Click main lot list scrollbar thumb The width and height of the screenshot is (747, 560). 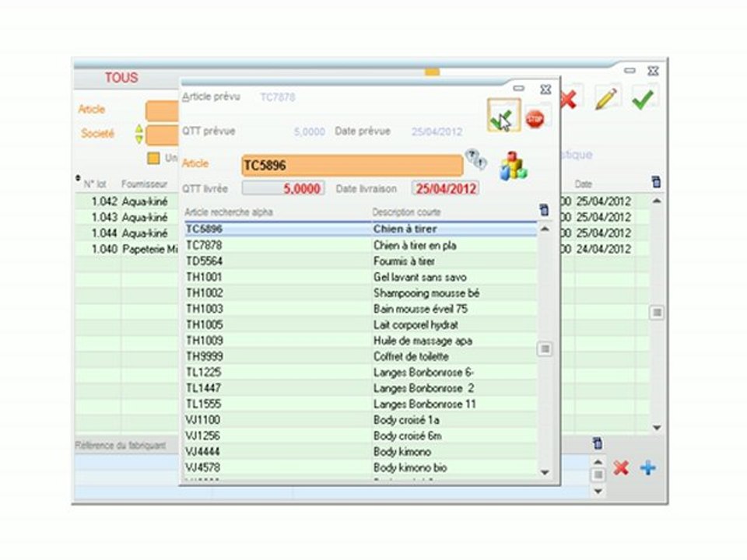(x=657, y=313)
